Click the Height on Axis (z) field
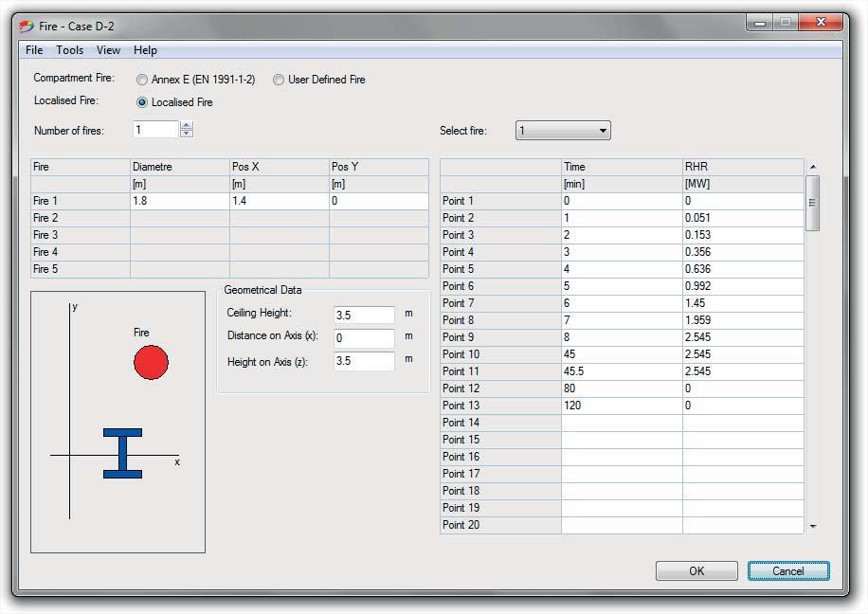Viewport: 868px width, 614px height. point(364,361)
